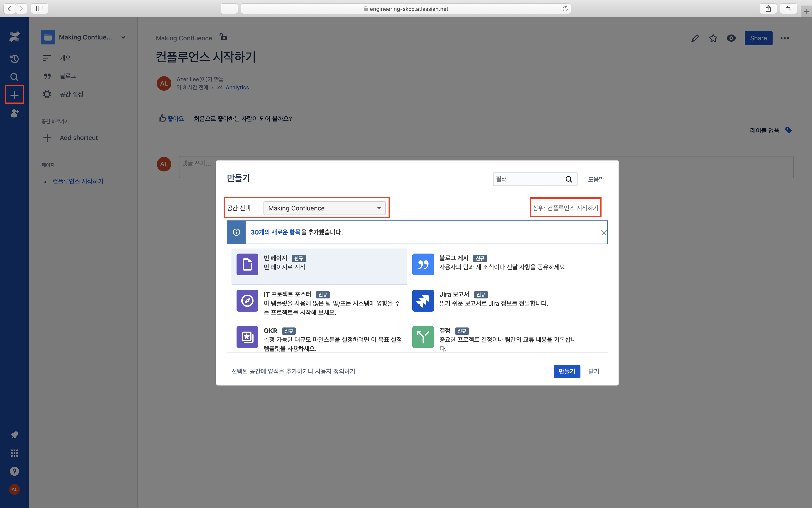Image resolution: width=812 pixels, height=508 pixels.
Task: Edit the page with pencil icon
Action: pos(695,38)
